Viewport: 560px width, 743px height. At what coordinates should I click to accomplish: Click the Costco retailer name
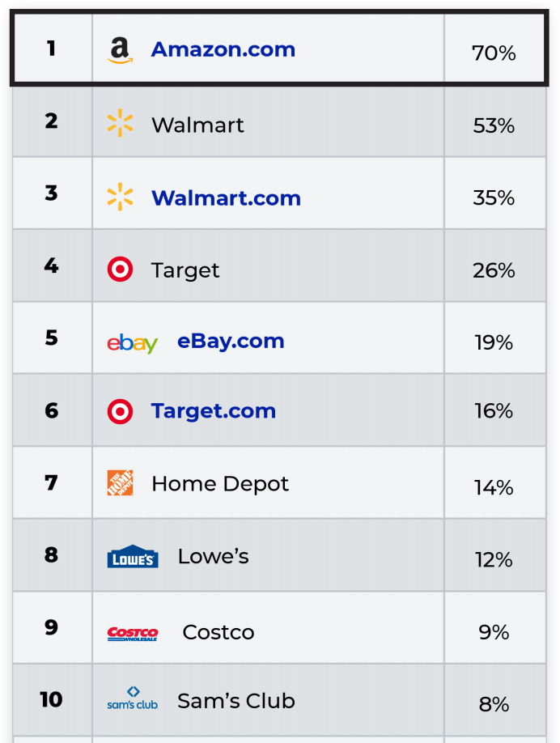(218, 632)
